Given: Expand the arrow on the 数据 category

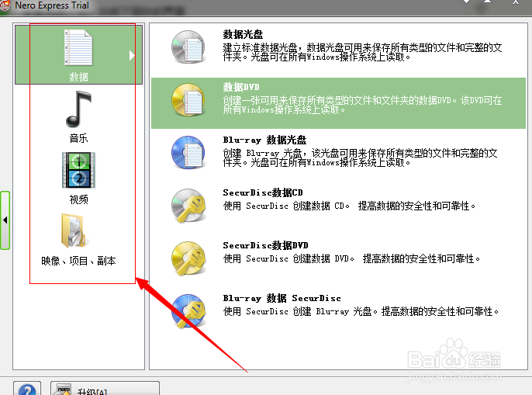Looking at the screenshot, I should [x=132, y=55].
